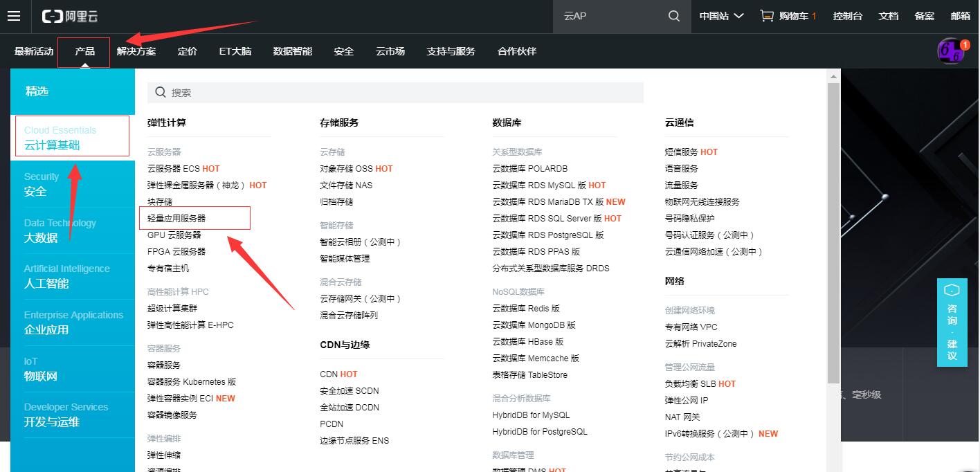Open 支持与服务 menu

451,51
